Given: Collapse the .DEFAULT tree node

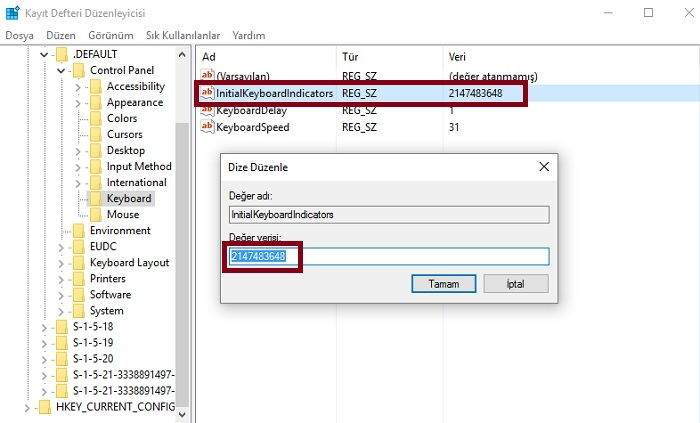Looking at the screenshot, I should pyautogui.click(x=44, y=54).
